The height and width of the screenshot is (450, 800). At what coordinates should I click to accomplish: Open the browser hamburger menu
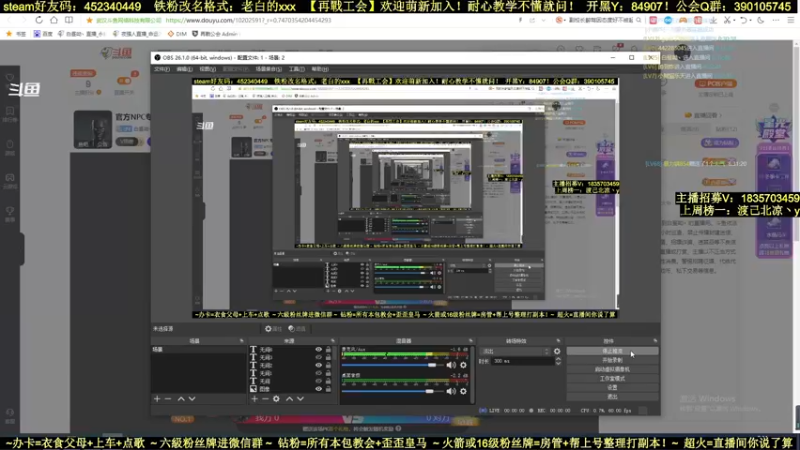pos(790,20)
